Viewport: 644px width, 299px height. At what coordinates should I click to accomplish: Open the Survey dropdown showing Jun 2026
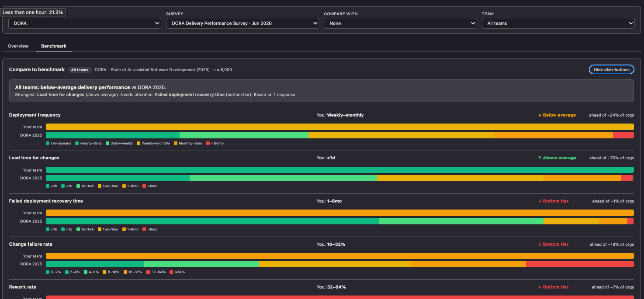point(242,23)
